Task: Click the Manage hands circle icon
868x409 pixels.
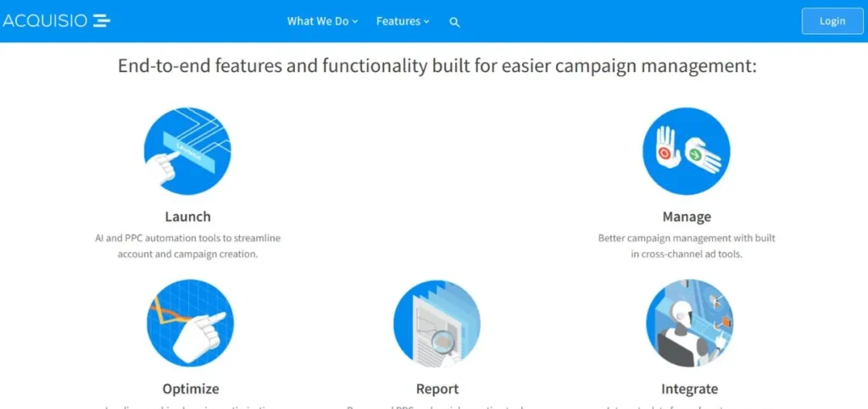Action: pyautogui.click(x=686, y=152)
